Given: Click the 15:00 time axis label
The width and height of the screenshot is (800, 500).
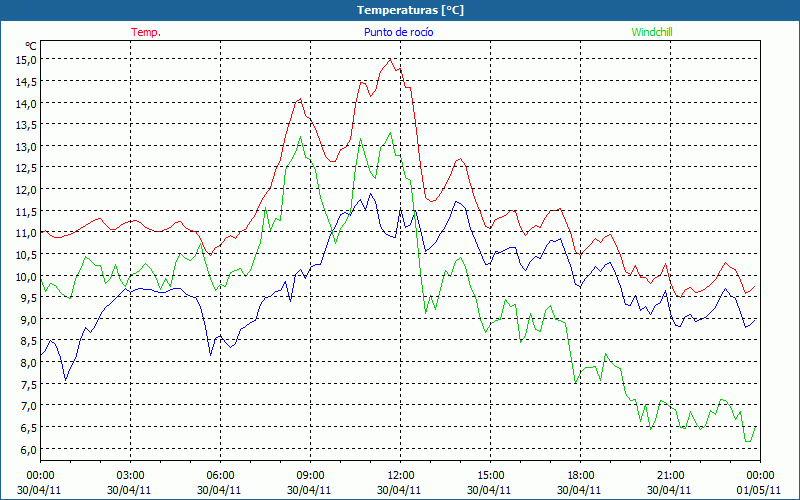Looking at the screenshot, I should (490, 476).
